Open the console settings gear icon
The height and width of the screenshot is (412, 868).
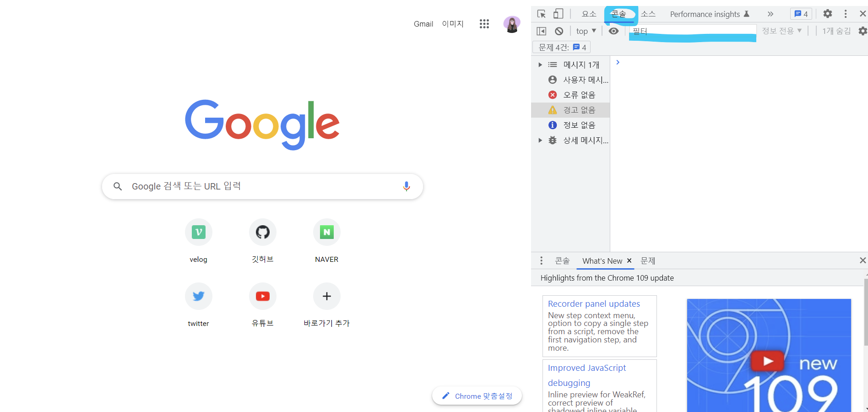click(x=863, y=31)
